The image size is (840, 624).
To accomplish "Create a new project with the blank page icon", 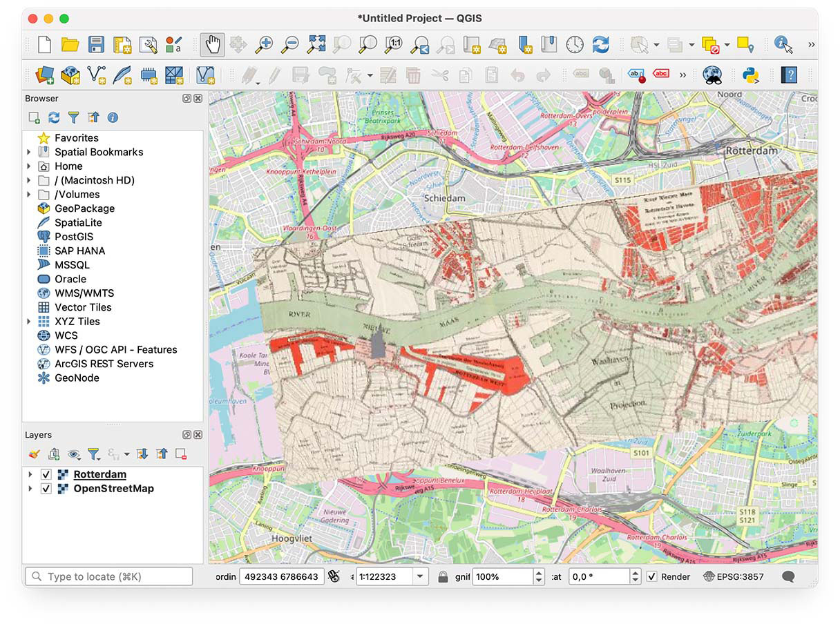I will [x=44, y=45].
